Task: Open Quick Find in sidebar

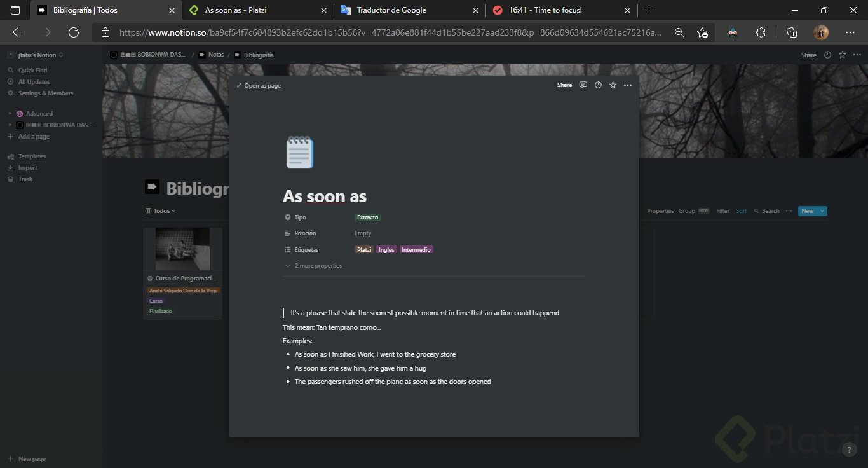Action: tap(32, 71)
